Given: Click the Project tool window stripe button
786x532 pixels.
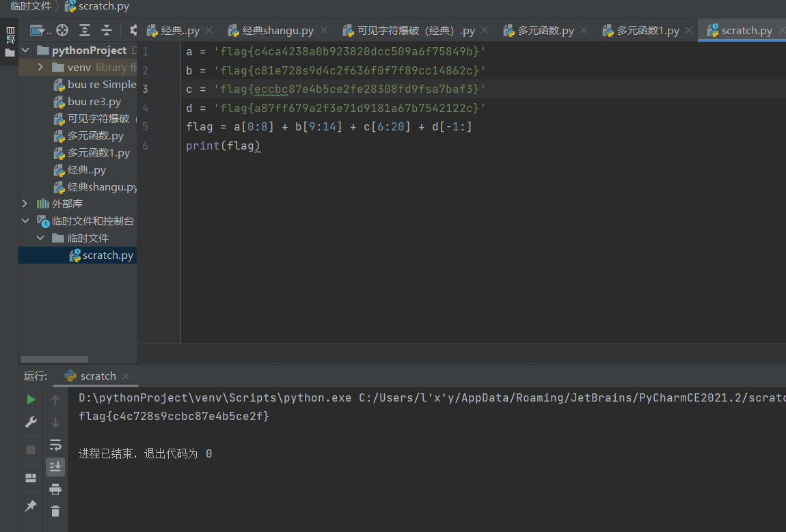Looking at the screenshot, I should tap(10, 40).
